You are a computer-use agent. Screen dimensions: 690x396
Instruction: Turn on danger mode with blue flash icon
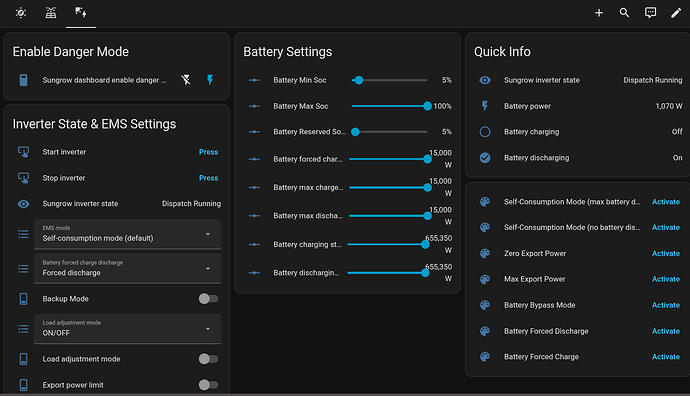point(210,80)
